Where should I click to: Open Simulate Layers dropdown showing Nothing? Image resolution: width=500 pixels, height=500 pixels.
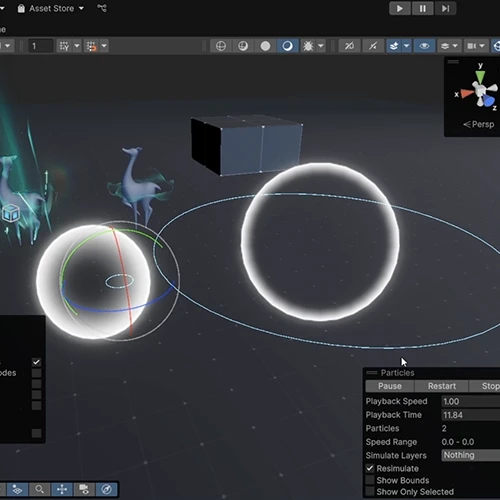click(471, 455)
